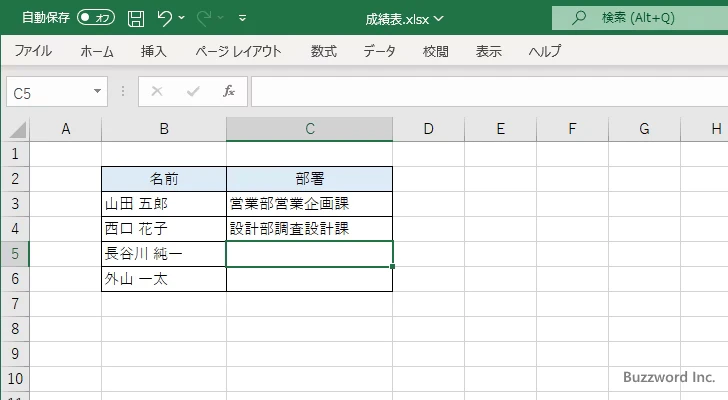The image size is (728, 400).
Task: Select the cell containing 設計部調査設計課
Action: (310, 229)
